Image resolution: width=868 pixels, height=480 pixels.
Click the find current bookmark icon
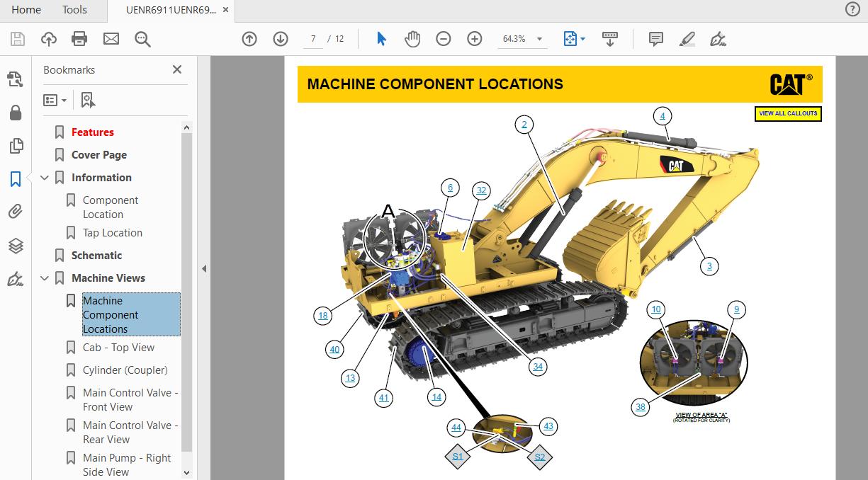(88, 100)
